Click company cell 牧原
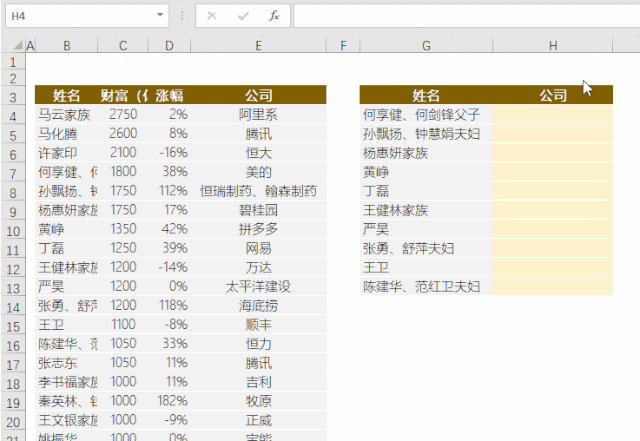Image resolution: width=640 pixels, height=441 pixels. click(x=258, y=401)
